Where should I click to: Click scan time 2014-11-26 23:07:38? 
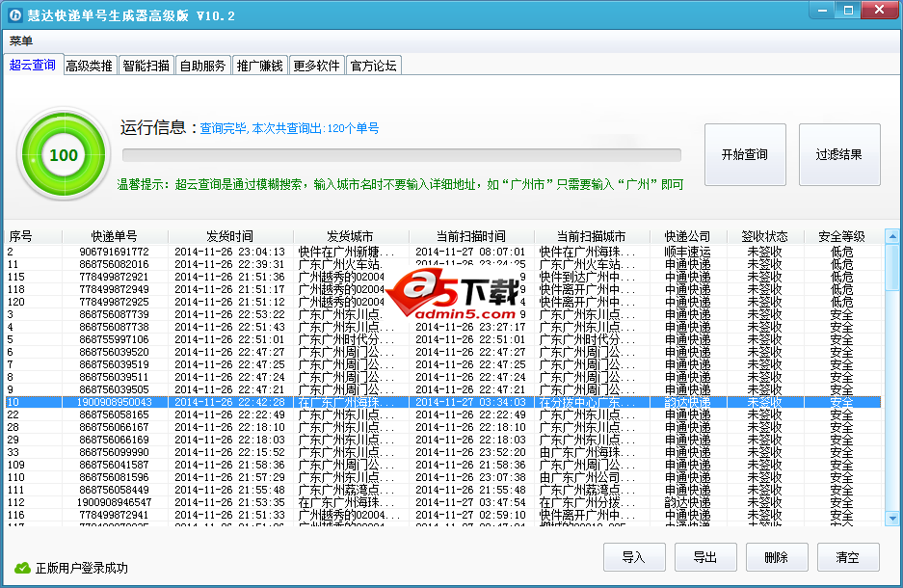pos(470,477)
